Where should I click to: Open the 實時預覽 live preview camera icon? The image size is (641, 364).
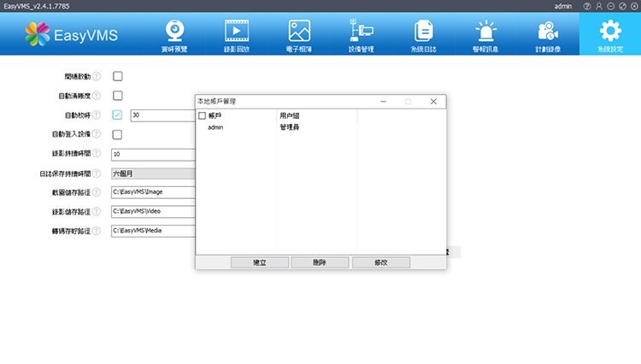point(174,32)
